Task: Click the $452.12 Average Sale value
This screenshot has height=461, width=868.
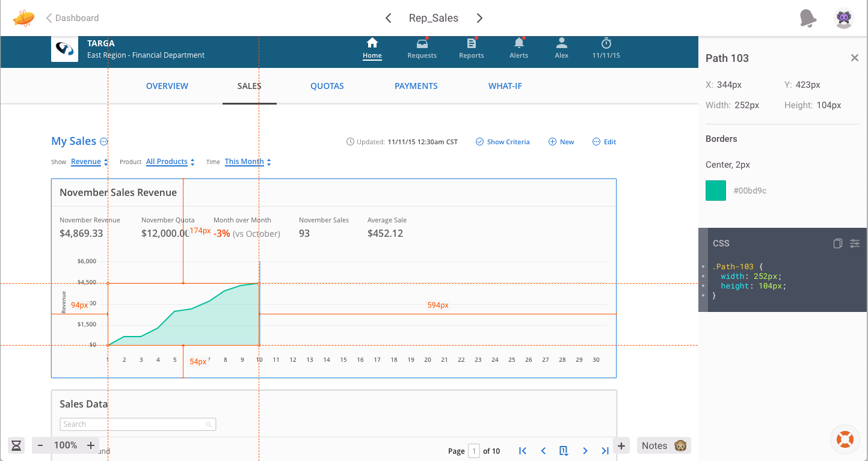Action: (385, 233)
